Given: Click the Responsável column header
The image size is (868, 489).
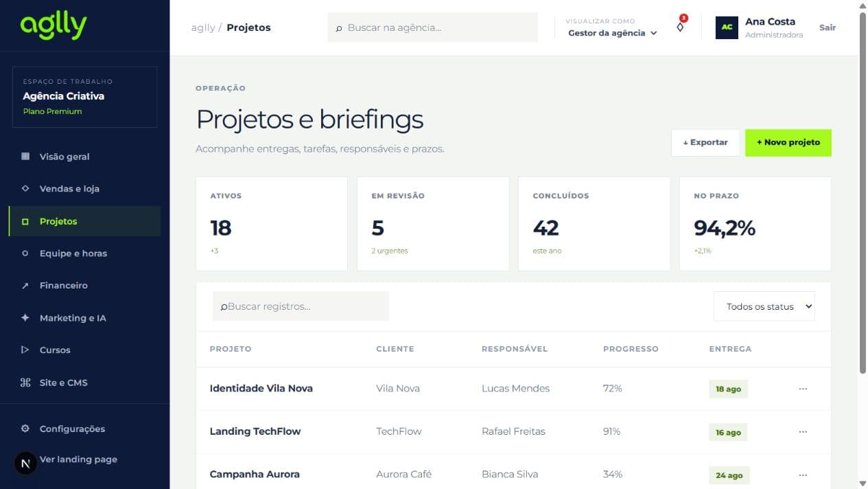Looking at the screenshot, I should tap(515, 349).
